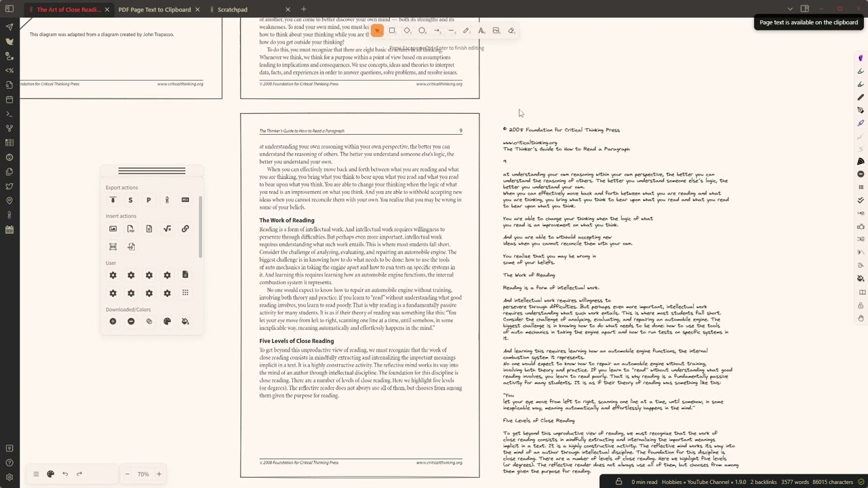868x488 pixels.
Task: Click the double checkmark icon in right toolbar
Action: [x=861, y=201]
